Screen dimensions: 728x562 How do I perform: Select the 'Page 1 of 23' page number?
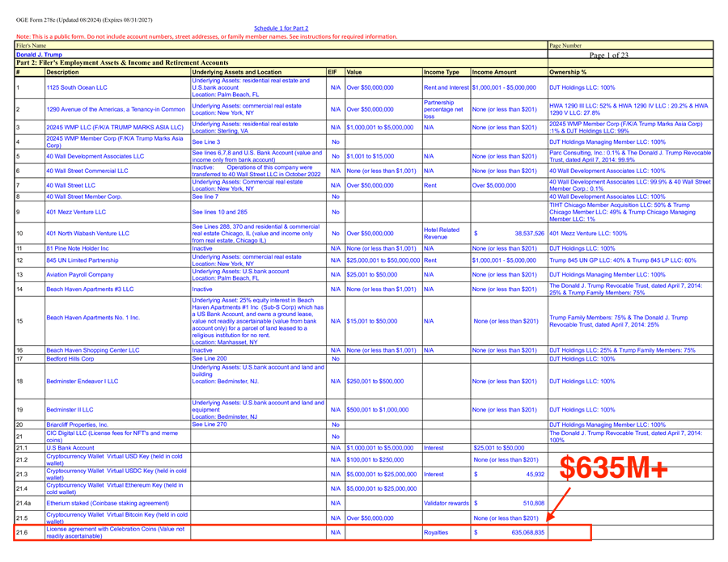pos(608,55)
